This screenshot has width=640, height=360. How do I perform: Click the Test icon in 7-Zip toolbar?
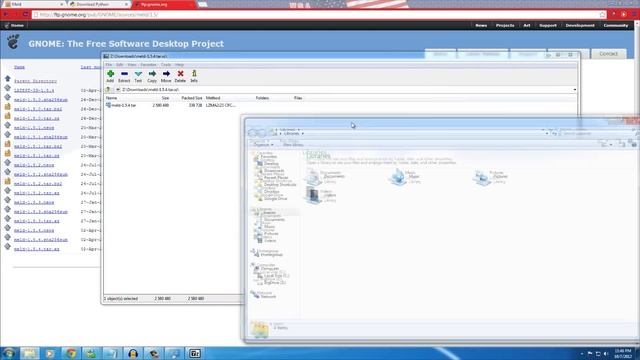click(138, 73)
